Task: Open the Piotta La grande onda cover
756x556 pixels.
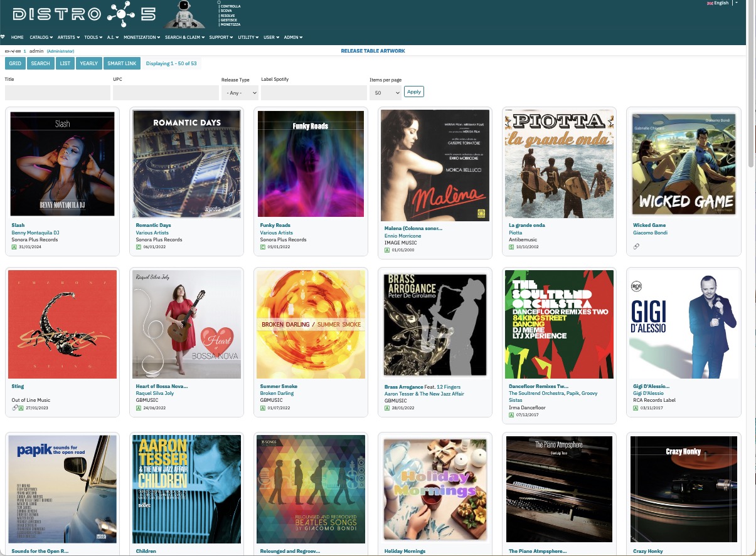Action: click(x=560, y=164)
